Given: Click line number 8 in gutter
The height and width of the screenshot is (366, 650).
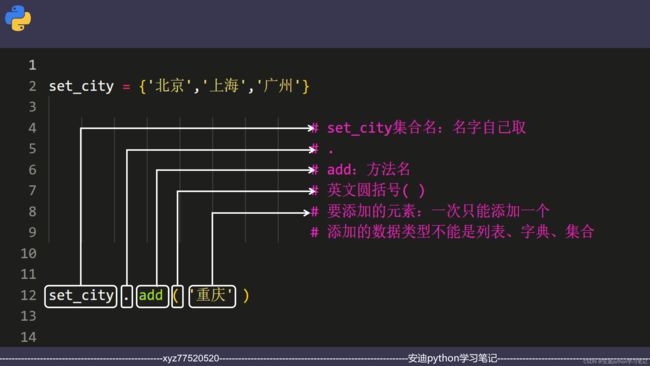Looking at the screenshot, I should click(x=32, y=211).
